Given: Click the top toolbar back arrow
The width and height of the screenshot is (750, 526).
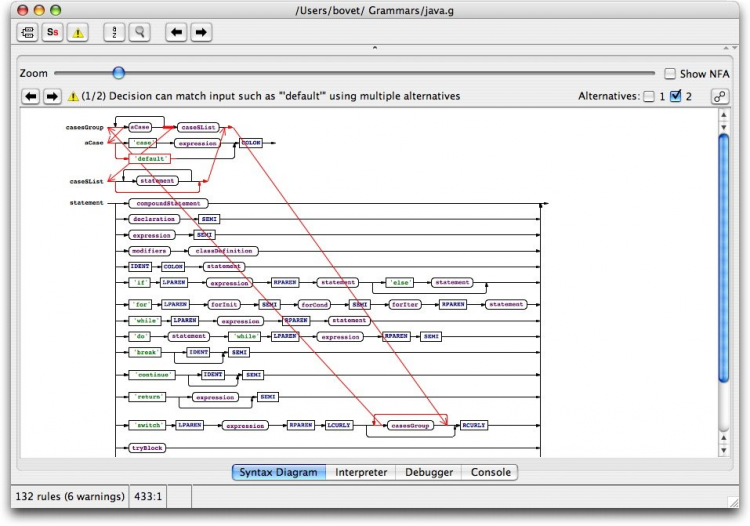Looking at the screenshot, I should coord(176,32).
